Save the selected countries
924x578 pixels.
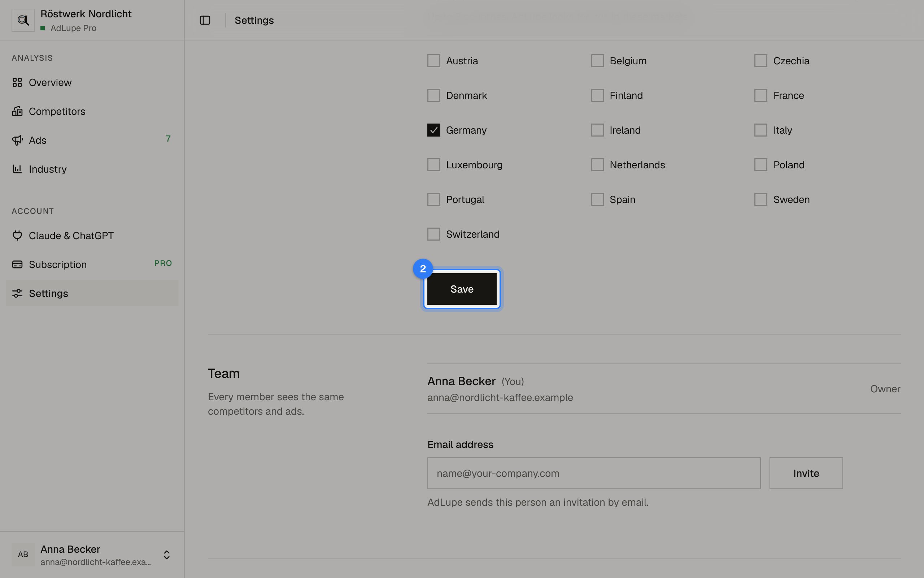[462, 289]
